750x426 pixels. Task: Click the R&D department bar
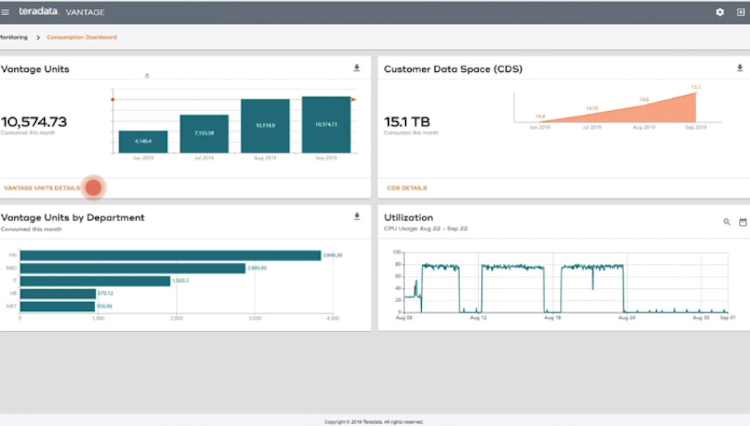(x=132, y=268)
